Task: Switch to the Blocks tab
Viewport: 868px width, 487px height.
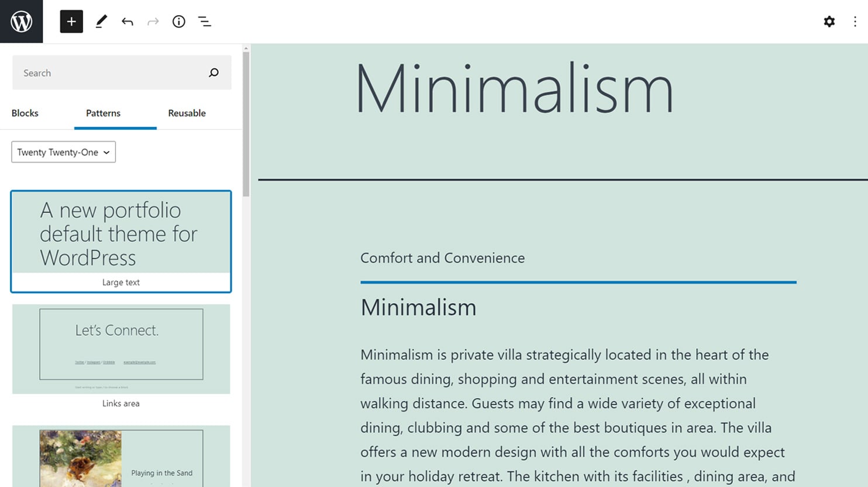Action: (25, 113)
